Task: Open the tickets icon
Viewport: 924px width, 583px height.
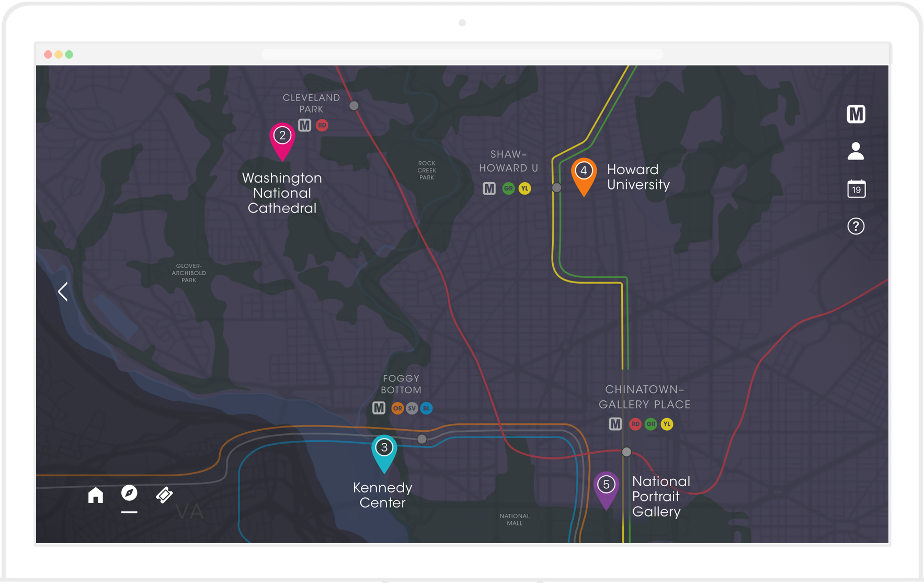Action: tap(164, 495)
